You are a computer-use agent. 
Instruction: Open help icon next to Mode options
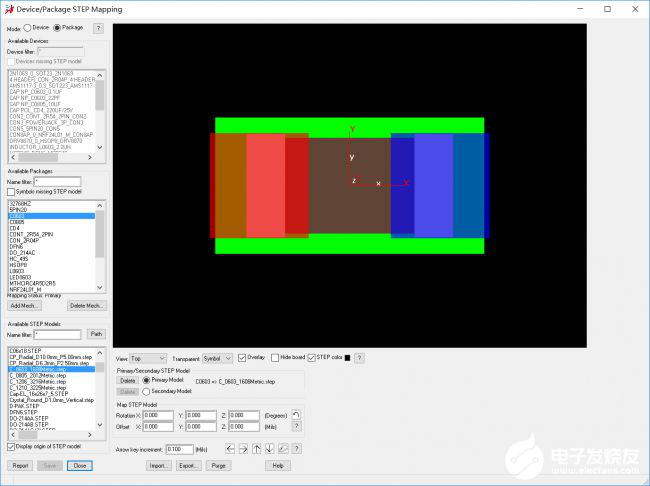[x=98, y=28]
